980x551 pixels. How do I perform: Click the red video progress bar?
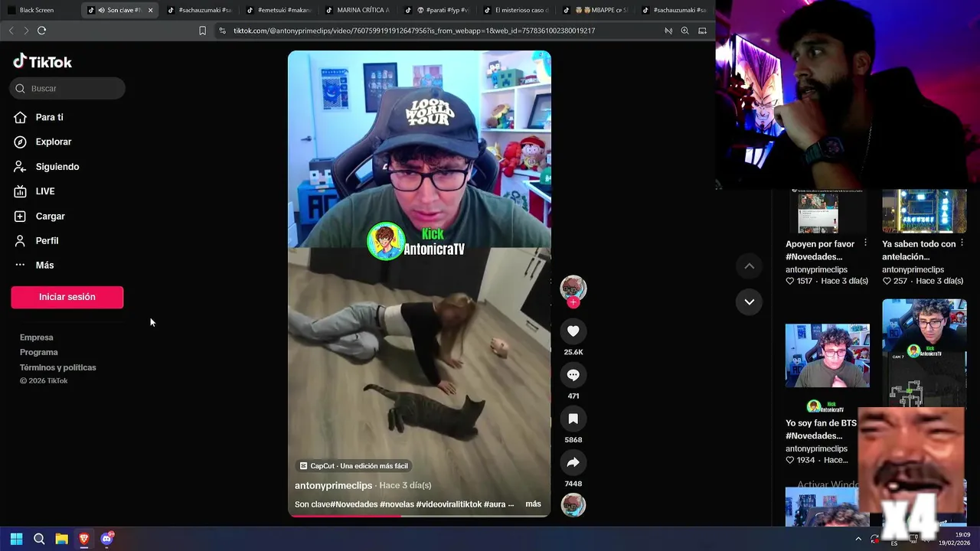click(x=345, y=516)
